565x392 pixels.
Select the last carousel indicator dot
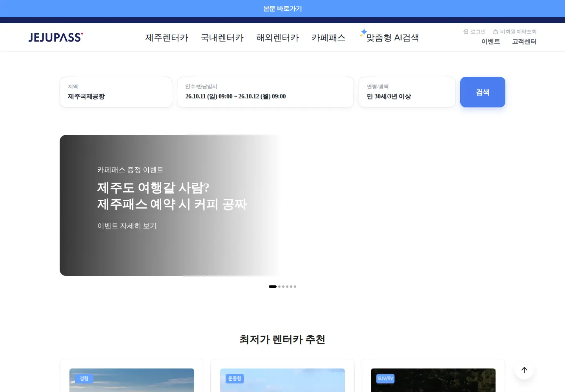295,287
